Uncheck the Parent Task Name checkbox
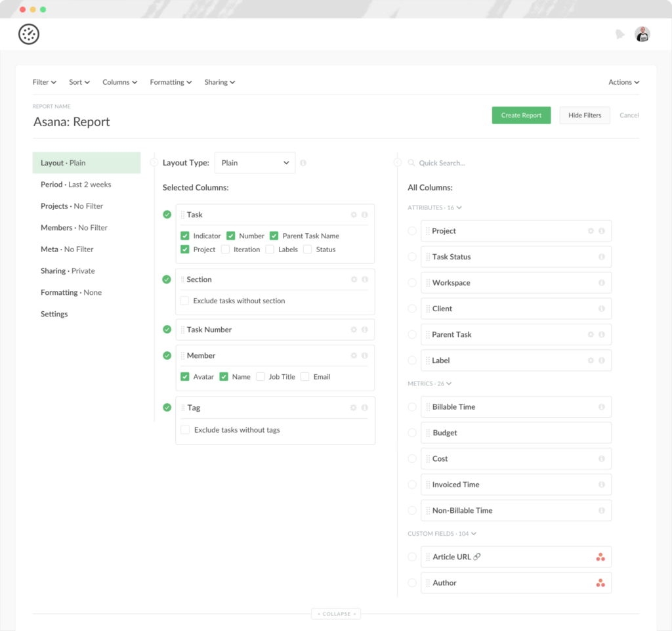 point(274,236)
